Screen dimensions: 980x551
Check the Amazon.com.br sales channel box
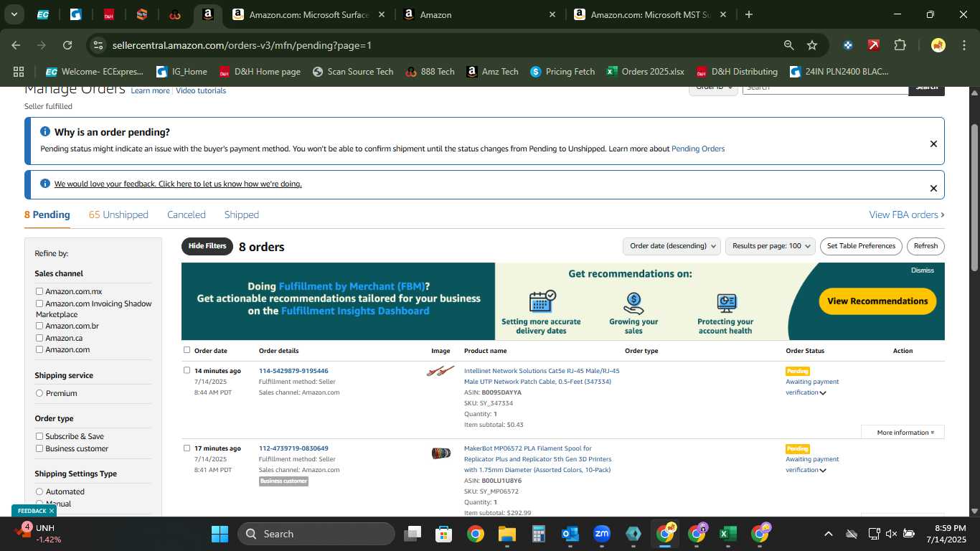pos(39,326)
